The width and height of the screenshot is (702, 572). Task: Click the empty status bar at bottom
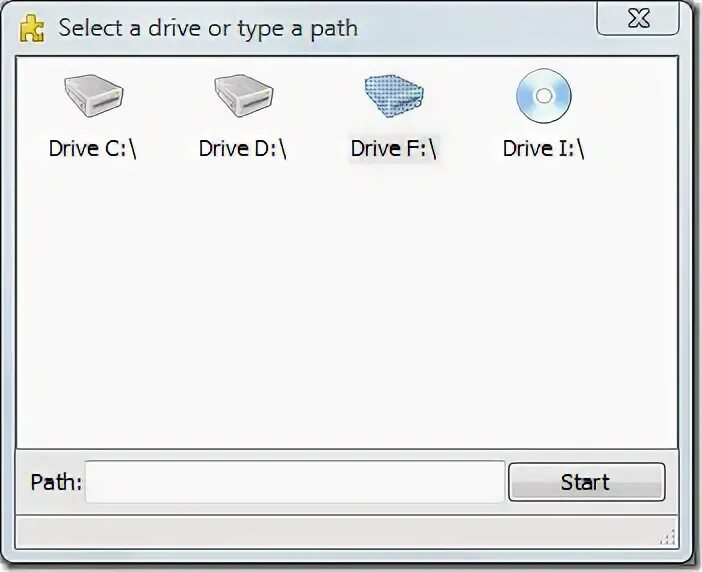(338, 531)
